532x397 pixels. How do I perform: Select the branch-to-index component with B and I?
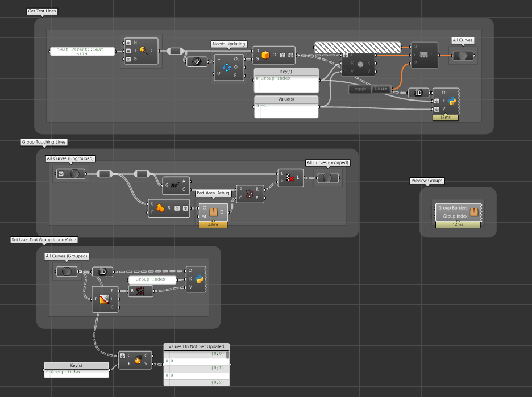point(140,291)
